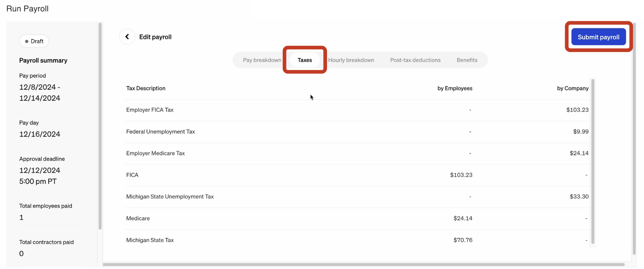Select the Employer FICA Tax row label
The height and width of the screenshot is (269, 644).
point(150,110)
